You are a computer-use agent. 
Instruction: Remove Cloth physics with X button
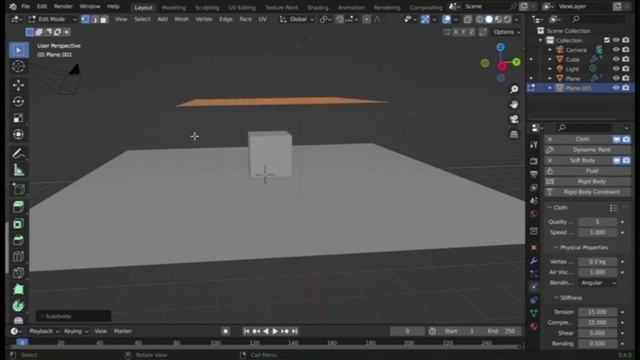[550, 140]
